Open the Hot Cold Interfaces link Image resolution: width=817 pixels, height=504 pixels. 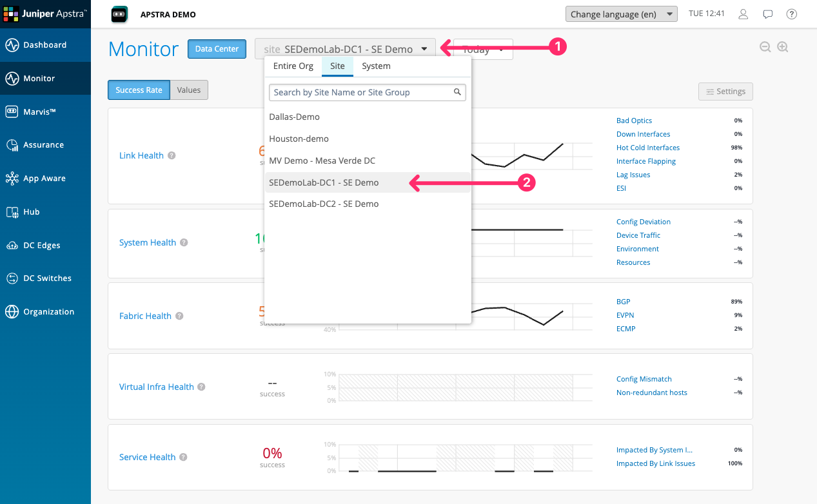647,148
